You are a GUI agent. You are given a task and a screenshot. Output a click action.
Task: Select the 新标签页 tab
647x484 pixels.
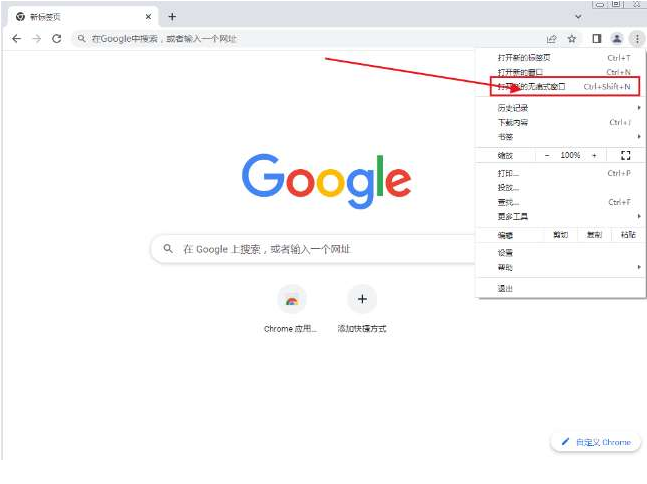(83, 17)
